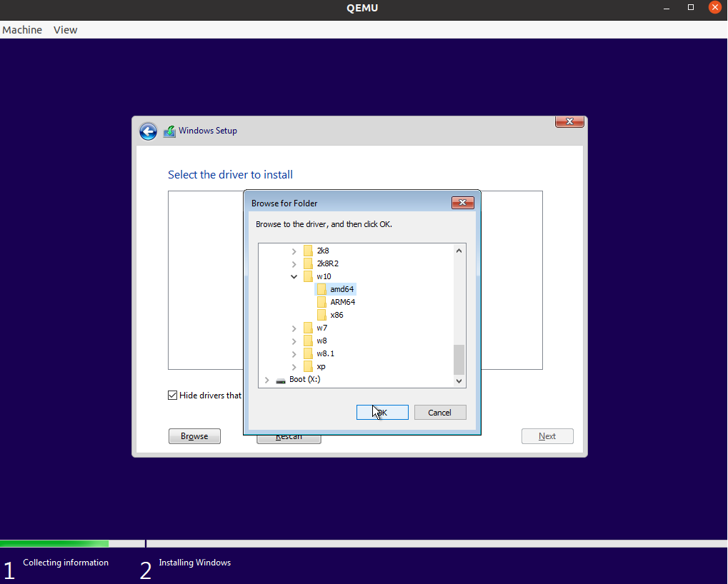The width and height of the screenshot is (728, 584).
Task: Expand the Boot (X:) drive
Action: [267, 380]
